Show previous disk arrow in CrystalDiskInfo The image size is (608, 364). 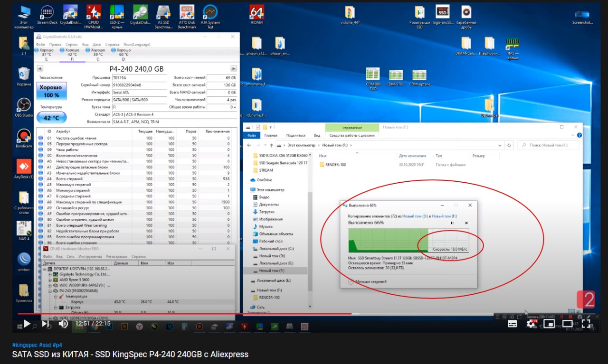(40, 69)
